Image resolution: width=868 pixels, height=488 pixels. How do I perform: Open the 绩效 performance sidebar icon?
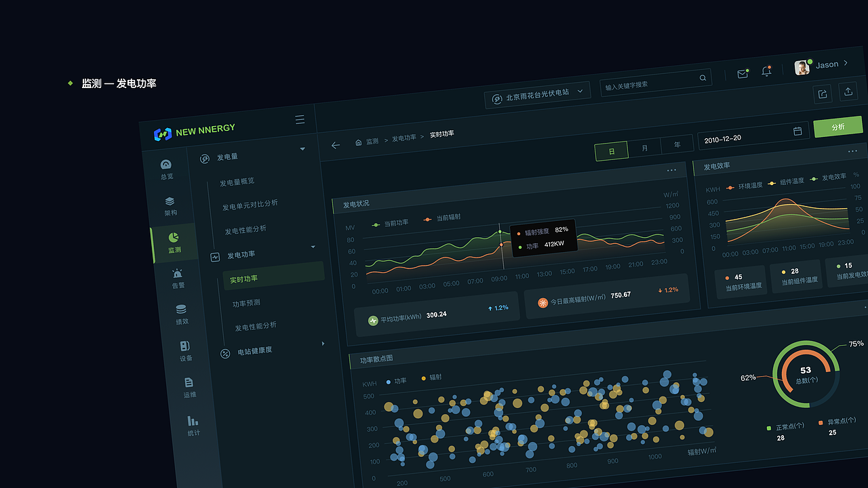(x=181, y=315)
